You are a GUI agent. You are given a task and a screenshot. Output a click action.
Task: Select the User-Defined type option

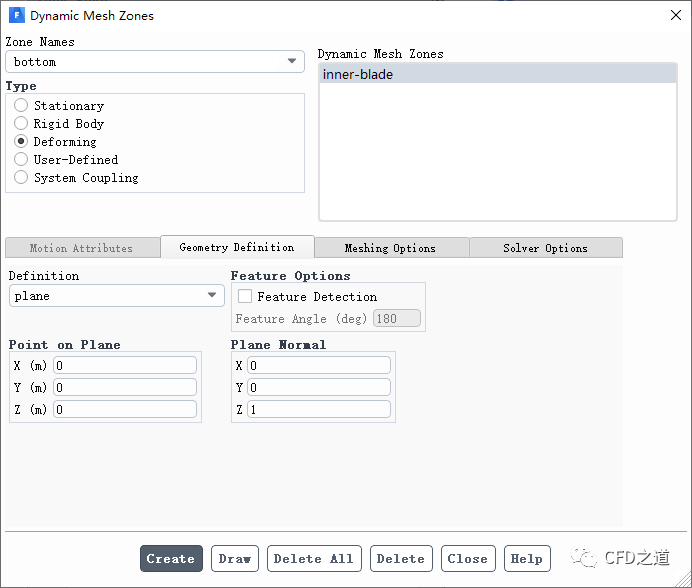pyautogui.click(x=21, y=160)
